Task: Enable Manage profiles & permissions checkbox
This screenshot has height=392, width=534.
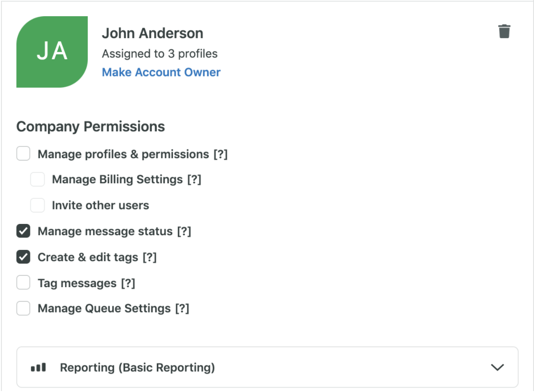Action: tap(23, 153)
